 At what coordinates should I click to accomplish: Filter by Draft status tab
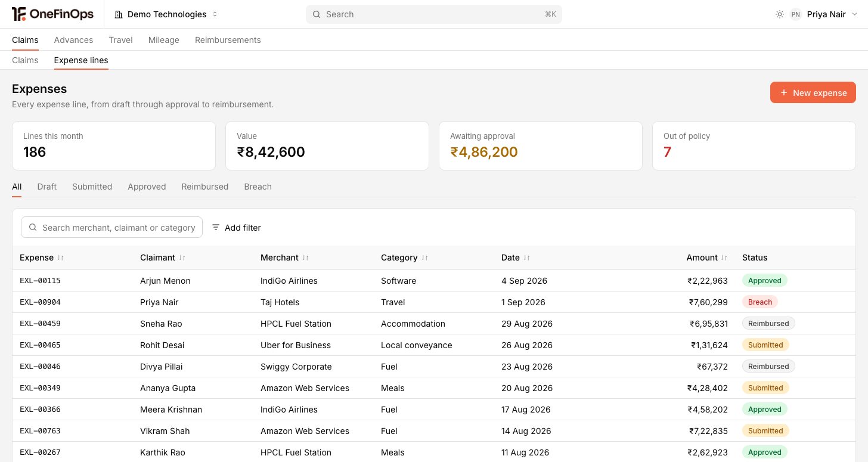point(46,187)
